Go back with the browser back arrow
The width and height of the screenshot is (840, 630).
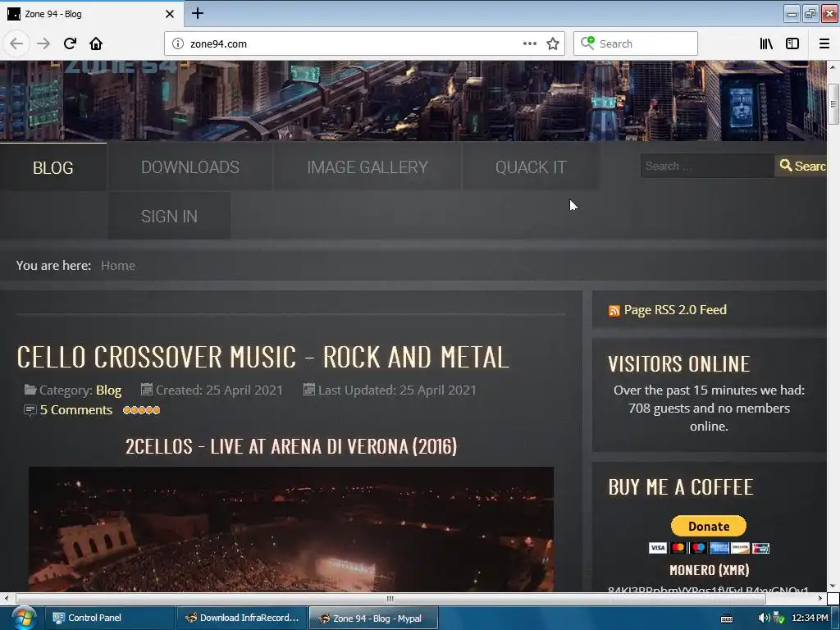[16, 43]
